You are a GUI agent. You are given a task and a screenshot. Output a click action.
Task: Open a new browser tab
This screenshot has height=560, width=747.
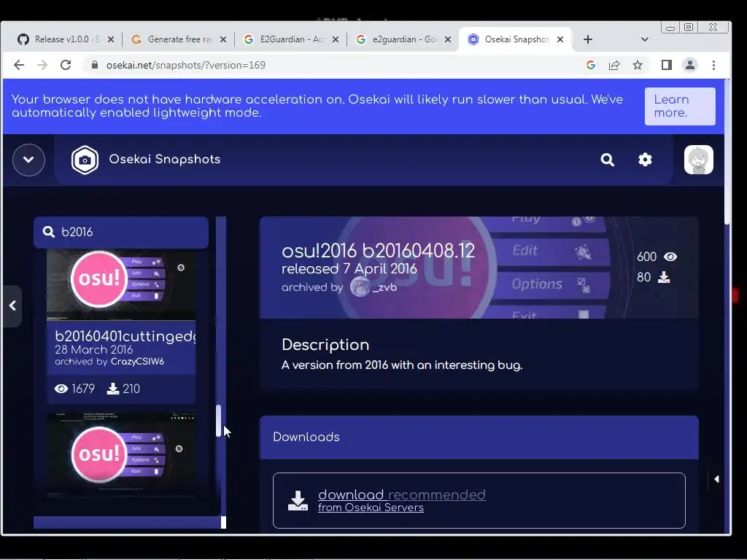click(588, 39)
